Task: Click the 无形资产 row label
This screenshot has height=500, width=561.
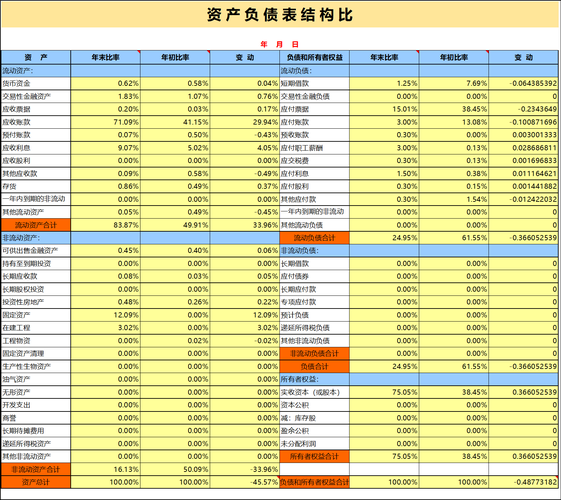Action: click(x=36, y=392)
